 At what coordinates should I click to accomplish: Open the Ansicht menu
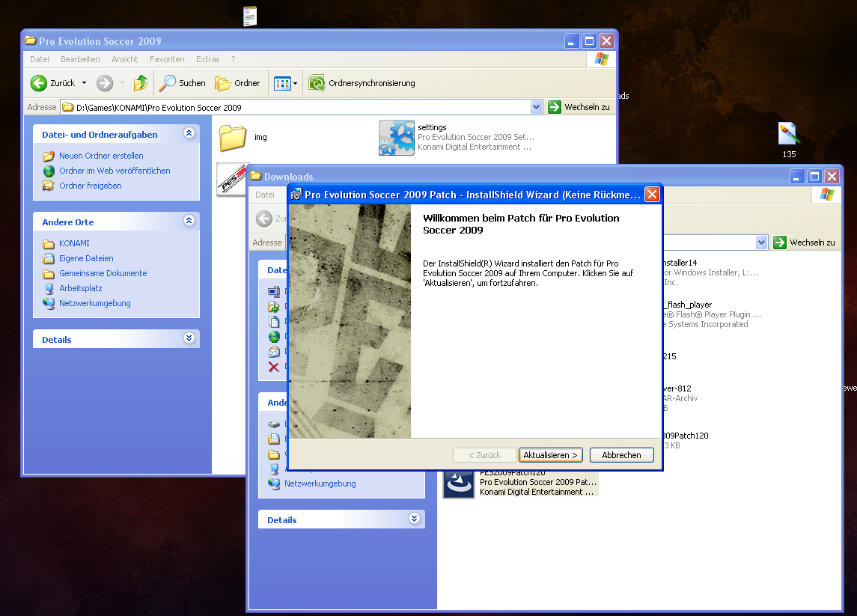(124, 59)
